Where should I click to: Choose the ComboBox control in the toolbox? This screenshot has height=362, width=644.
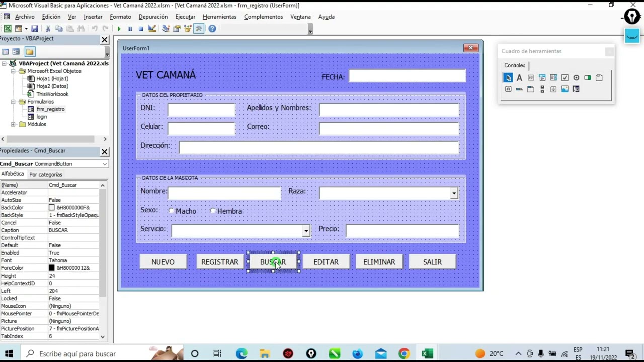tap(542, 78)
